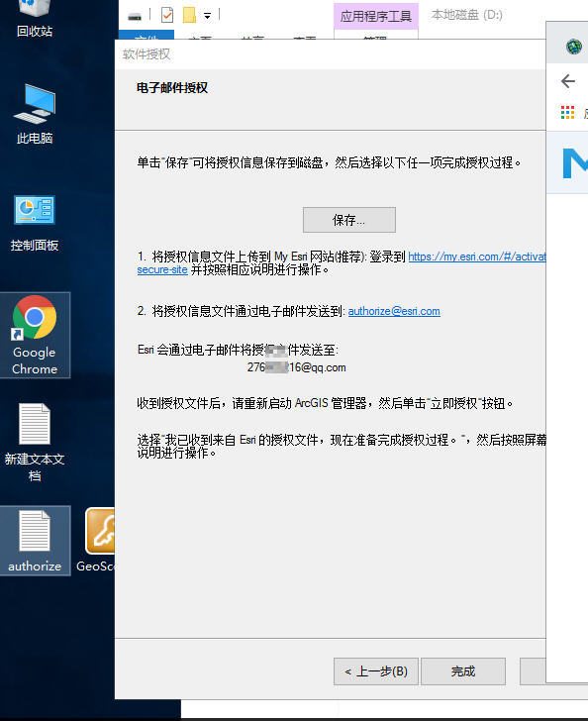Open the secure-site link
This screenshot has width=588, height=721.
pyautogui.click(x=162, y=270)
